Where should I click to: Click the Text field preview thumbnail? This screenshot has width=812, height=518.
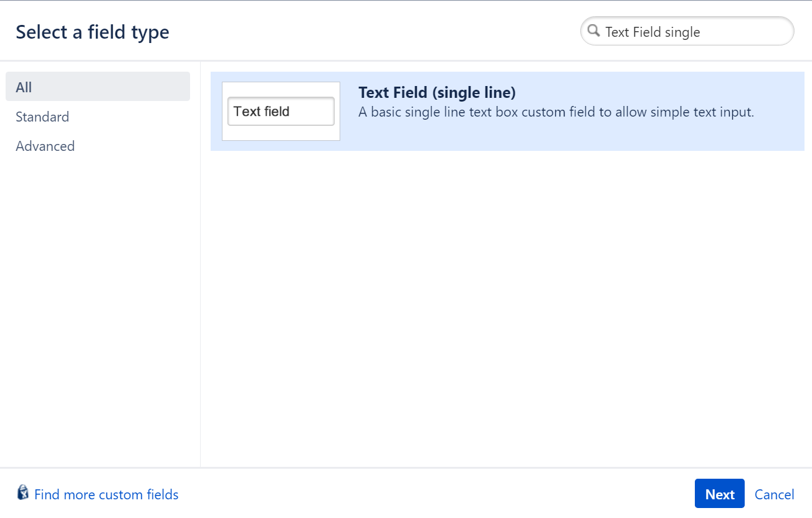tap(281, 111)
